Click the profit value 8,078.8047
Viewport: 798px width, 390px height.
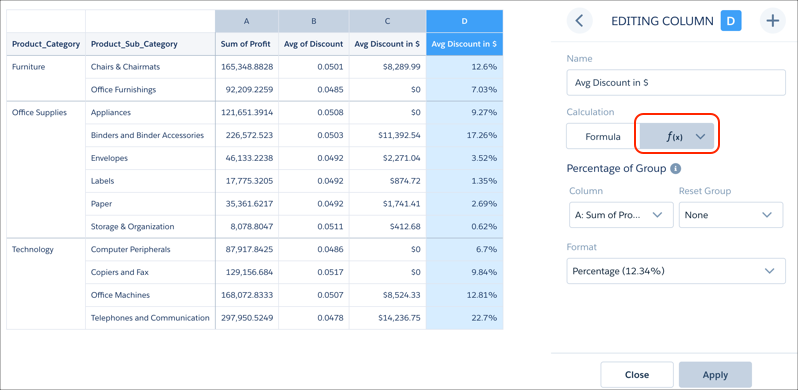tap(247, 227)
